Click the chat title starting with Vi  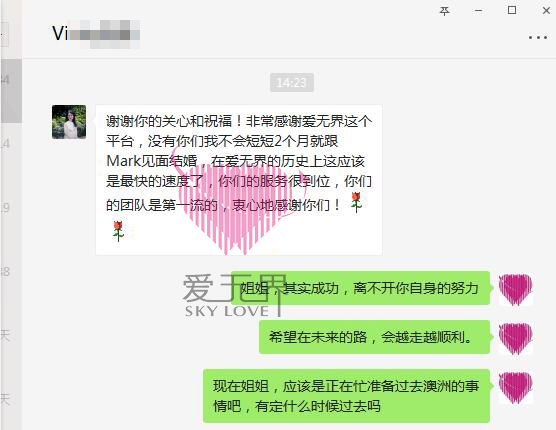coord(96,34)
